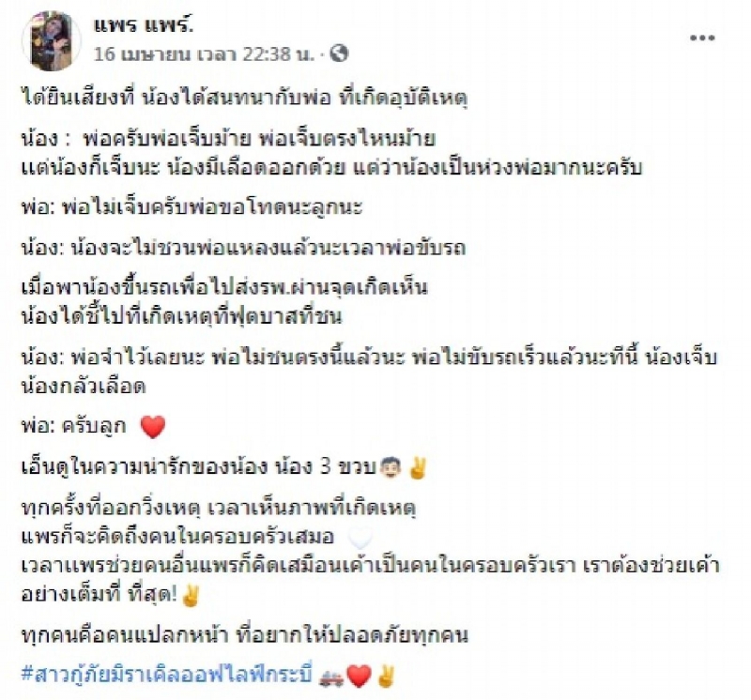Click the last victory hand emoji at bottom
The width and height of the screenshot is (751, 700).
pos(386,676)
